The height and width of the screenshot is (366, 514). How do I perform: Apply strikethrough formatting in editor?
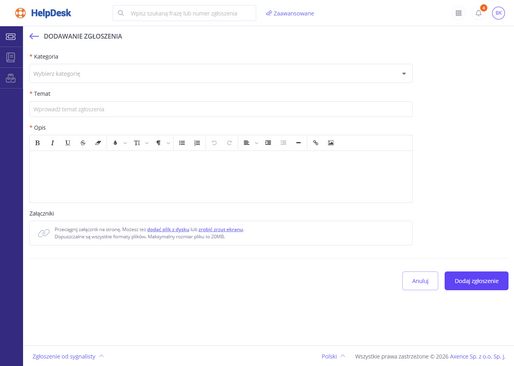pyautogui.click(x=83, y=143)
